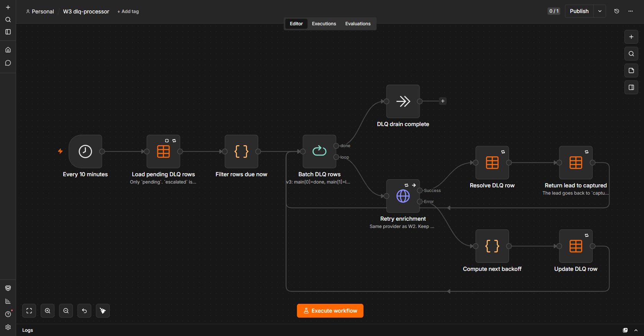
Task: Switch to the Executions tab
Action: click(324, 24)
